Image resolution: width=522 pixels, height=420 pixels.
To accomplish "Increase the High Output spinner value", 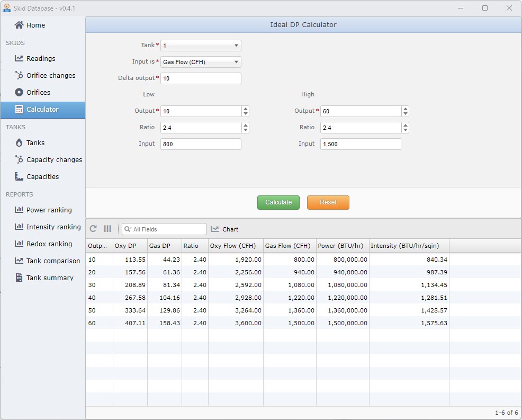I will [x=406, y=109].
